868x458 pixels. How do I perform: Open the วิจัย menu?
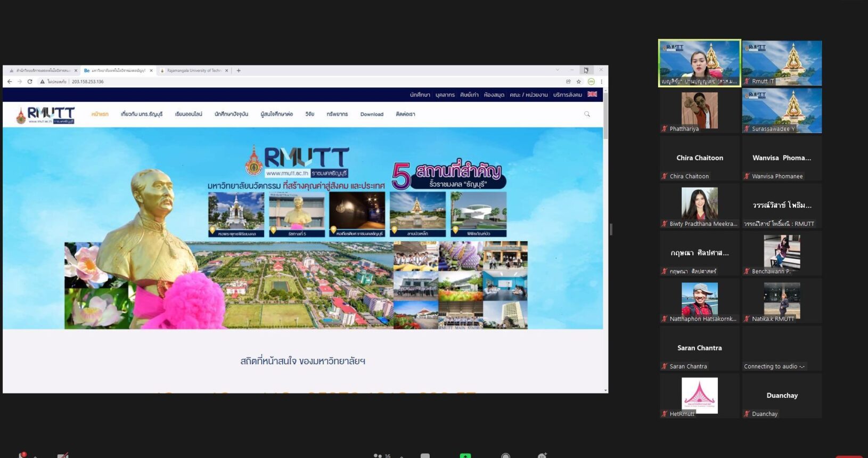tap(310, 114)
